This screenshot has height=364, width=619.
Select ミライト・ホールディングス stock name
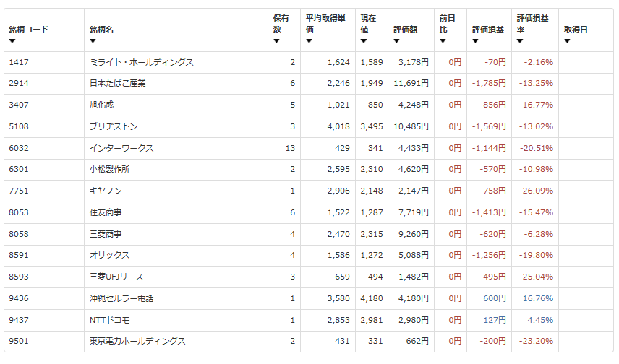pyautogui.click(x=141, y=62)
